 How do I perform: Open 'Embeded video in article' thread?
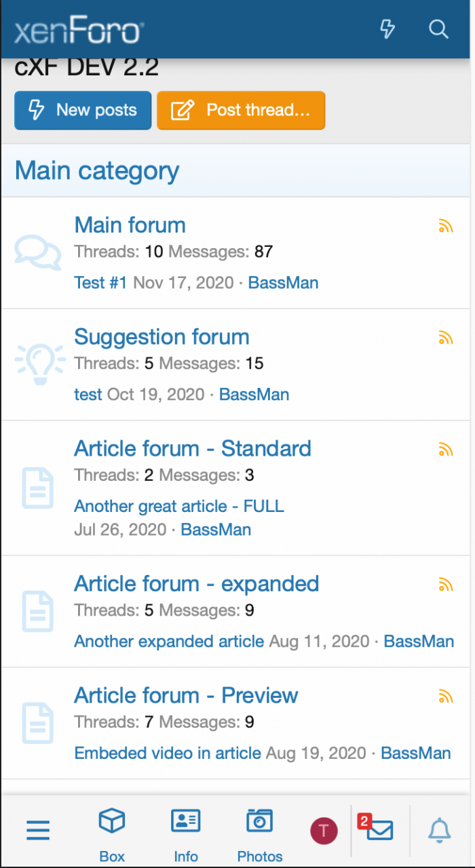[x=168, y=753]
